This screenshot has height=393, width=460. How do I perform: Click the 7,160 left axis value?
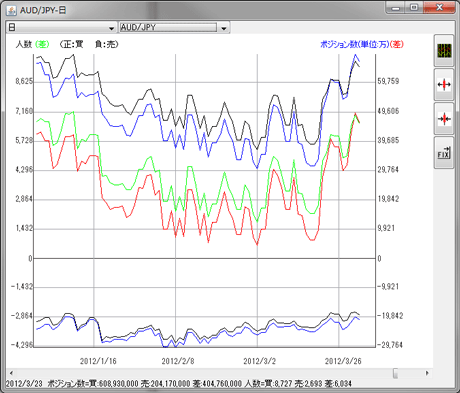(24, 111)
